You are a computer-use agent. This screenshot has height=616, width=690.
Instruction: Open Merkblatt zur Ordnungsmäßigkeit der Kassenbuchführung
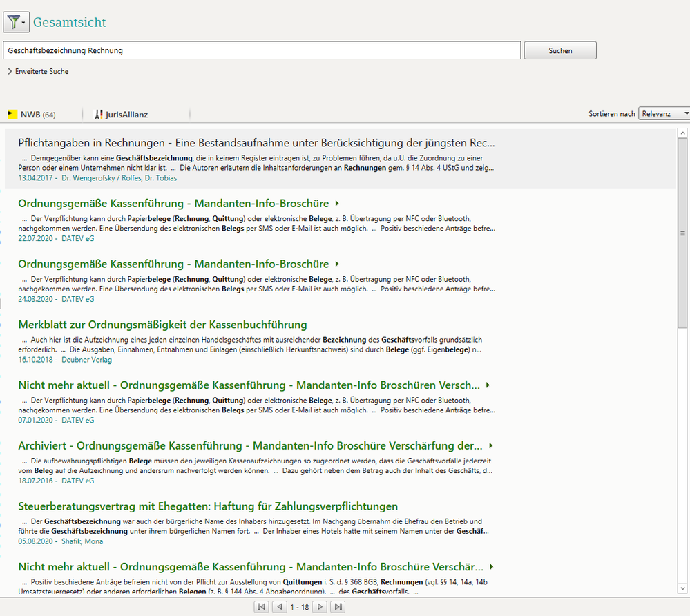[x=162, y=325]
